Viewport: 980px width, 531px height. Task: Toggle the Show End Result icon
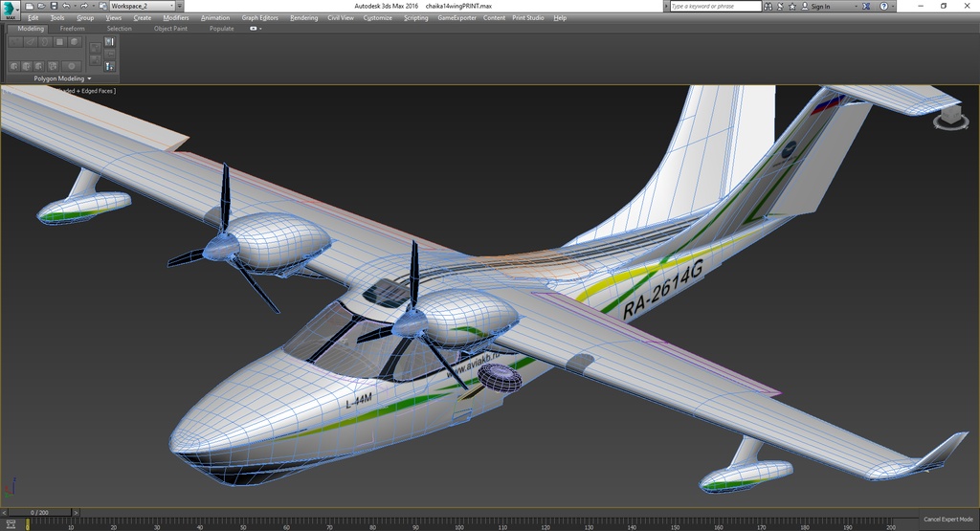point(109,42)
